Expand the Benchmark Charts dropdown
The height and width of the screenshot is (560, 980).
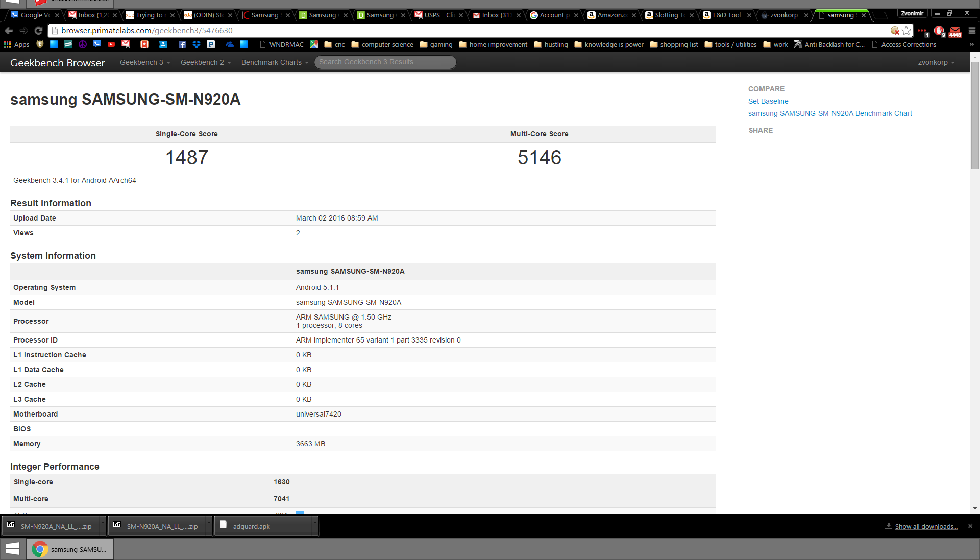point(275,62)
